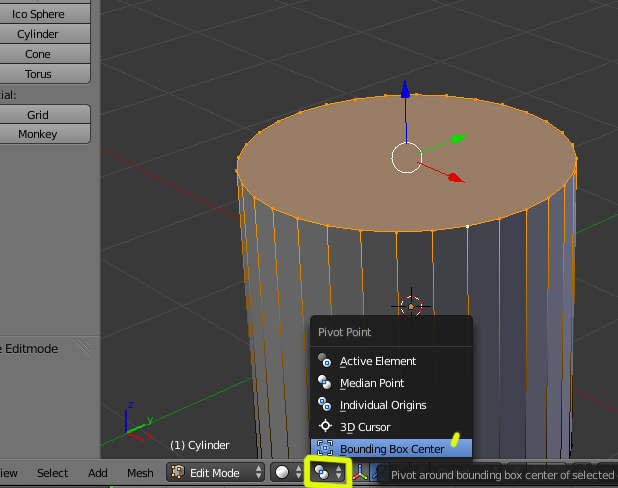Open the View menu in header
The width and height of the screenshot is (618, 488).
(9, 473)
